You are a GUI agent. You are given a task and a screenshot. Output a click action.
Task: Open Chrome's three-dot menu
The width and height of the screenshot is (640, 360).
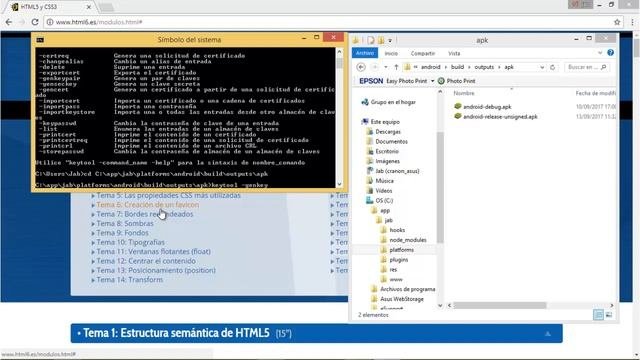point(632,22)
